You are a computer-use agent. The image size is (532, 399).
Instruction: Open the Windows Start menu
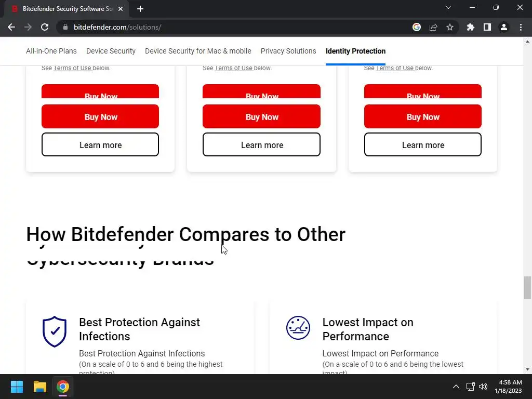17,387
